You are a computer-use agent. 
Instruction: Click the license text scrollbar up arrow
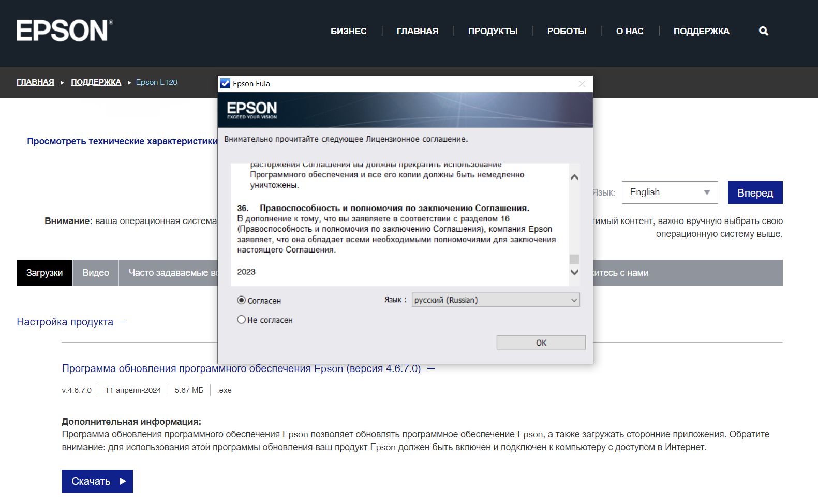click(574, 177)
